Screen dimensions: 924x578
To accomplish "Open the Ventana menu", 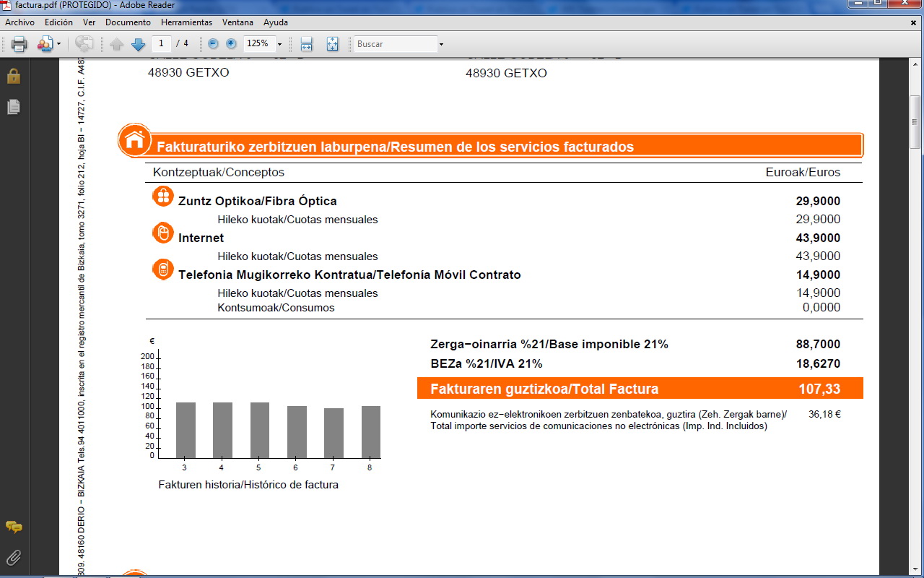I will [237, 22].
